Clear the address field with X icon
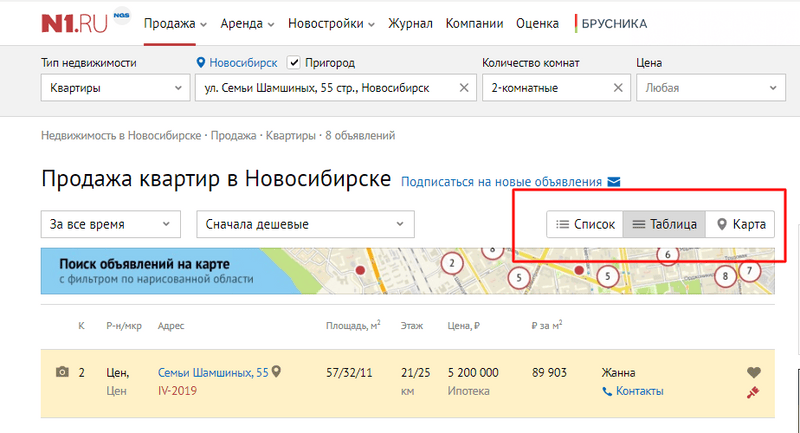Image resolution: width=800 pixels, height=433 pixels. click(x=463, y=88)
